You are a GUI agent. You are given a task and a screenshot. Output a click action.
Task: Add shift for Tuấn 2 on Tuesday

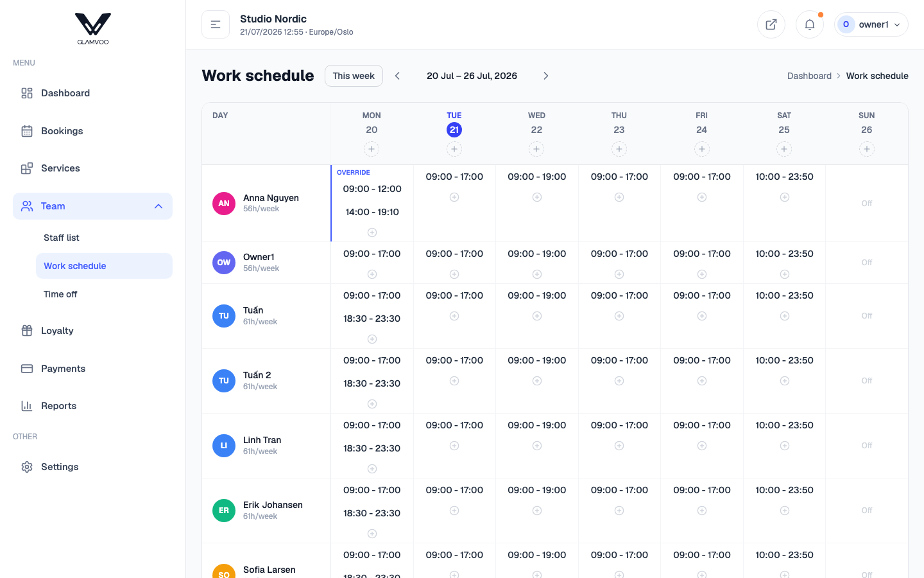point(454,381)
